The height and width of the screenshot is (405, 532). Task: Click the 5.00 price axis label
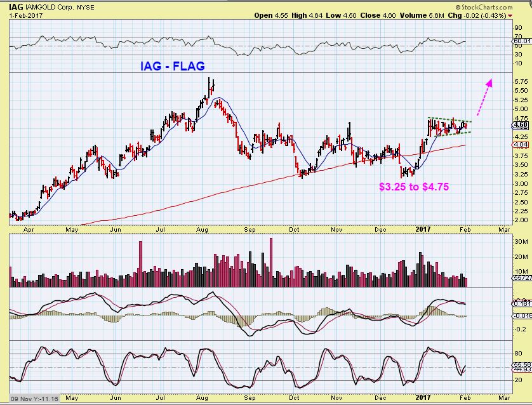pyautogui.click(x=521, y=109)
